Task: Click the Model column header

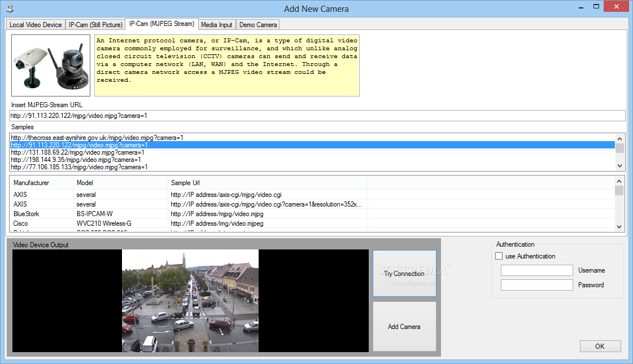Action: coord(120,183)
